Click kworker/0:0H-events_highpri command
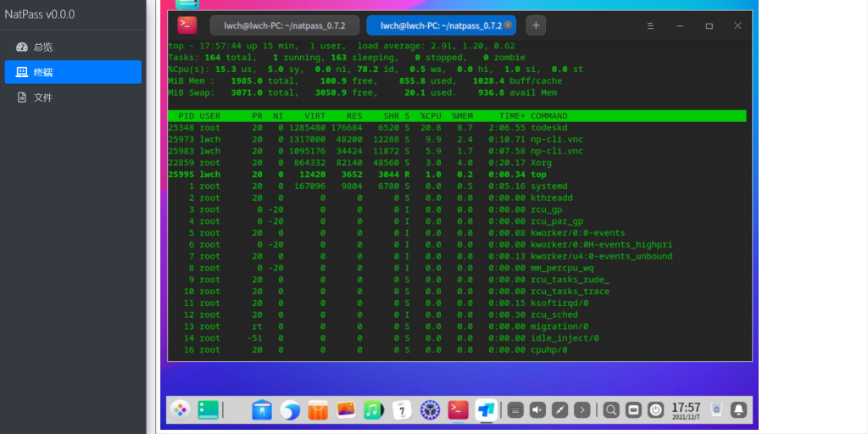 point(601,245)
